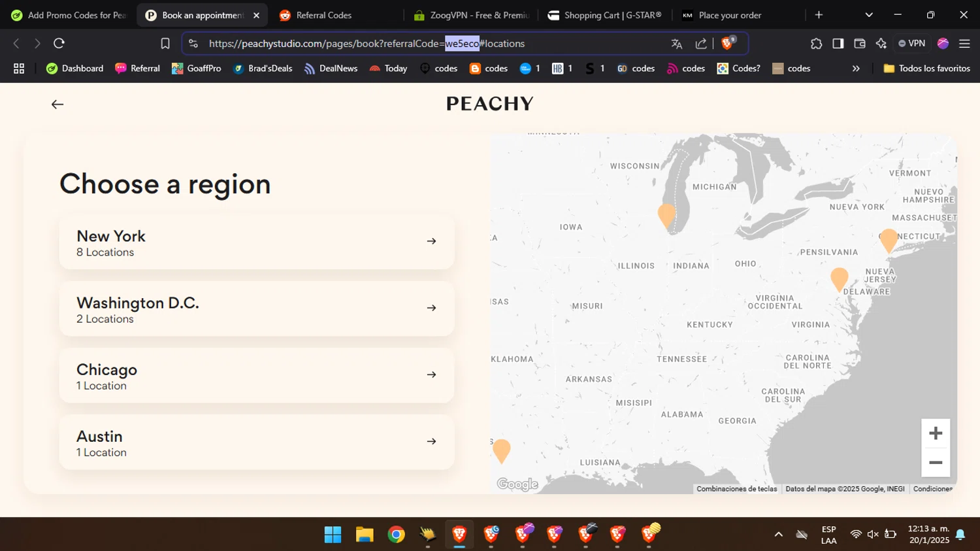This screenshot has width=980, height=551.
Task: Select the New York region
Action: [257, 242]
